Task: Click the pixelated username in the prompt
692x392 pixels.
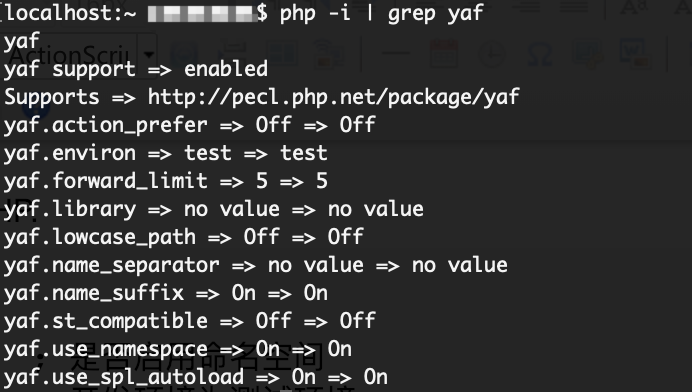Action: [x=202, y=14]
